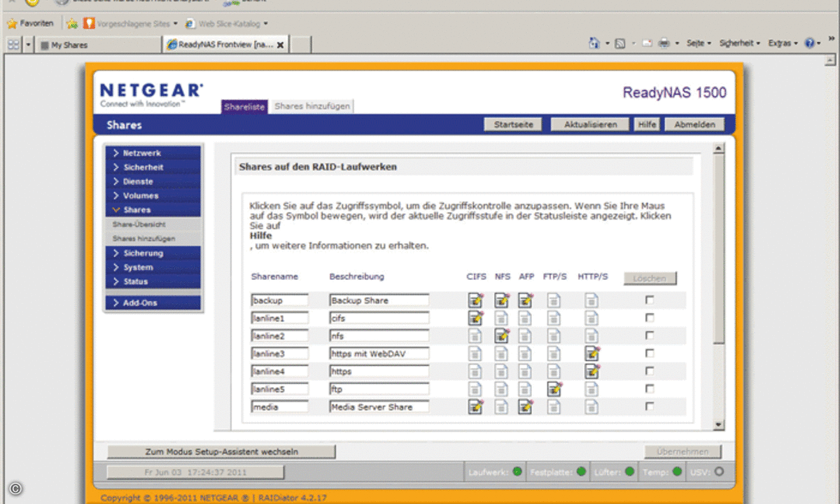Click the Festplatte status indicator light

(x=580, y=472)
